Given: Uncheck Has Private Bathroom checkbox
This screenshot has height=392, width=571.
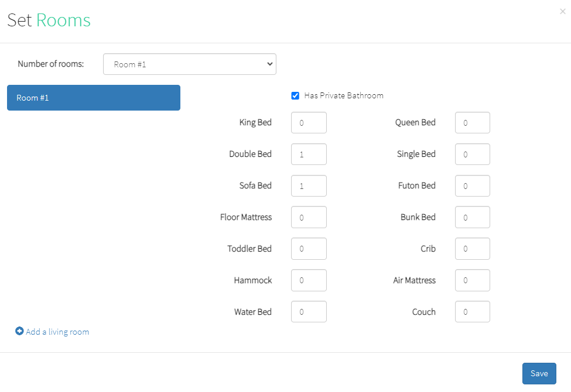Looking at the screenshot, I should (x=295, y=96).
